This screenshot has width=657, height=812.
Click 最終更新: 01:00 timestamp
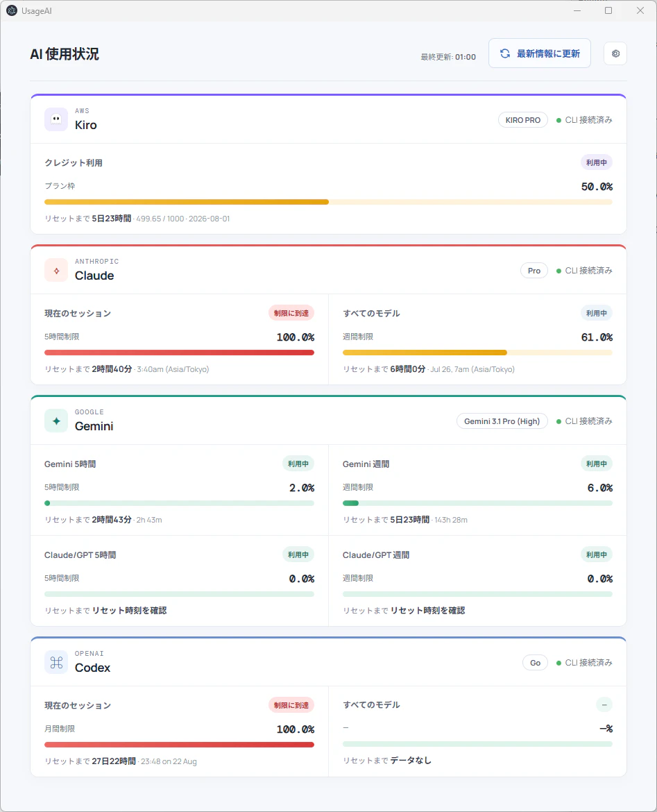pyautogui.click(x=448, y=57)
